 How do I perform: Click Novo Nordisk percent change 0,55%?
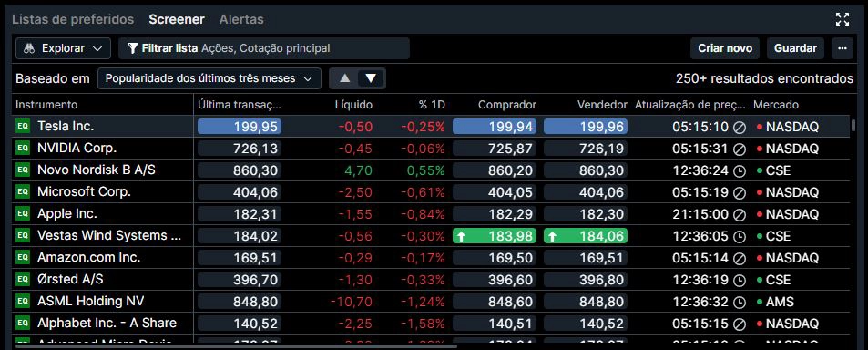pos(425,171)
